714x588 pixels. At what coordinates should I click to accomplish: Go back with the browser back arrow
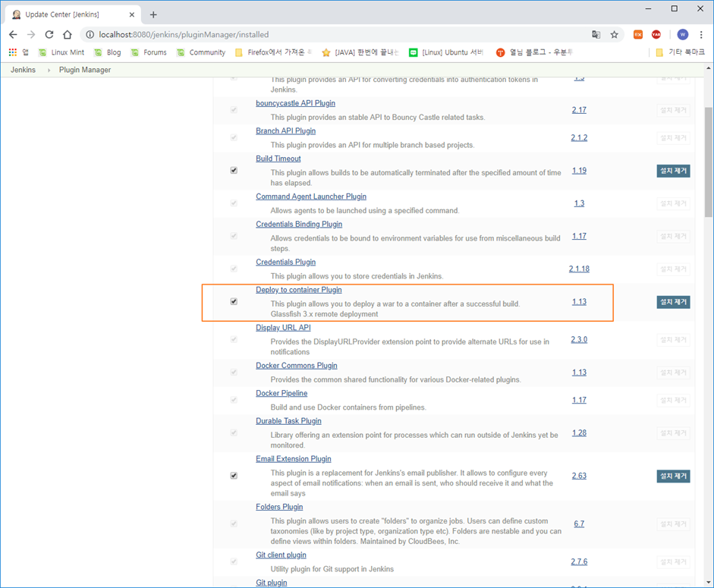pos(13,35)
